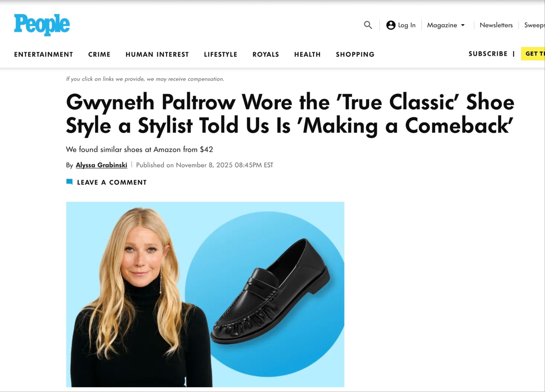Click the People logo
Screen dimensions: 545x392
tap(42, 24)
